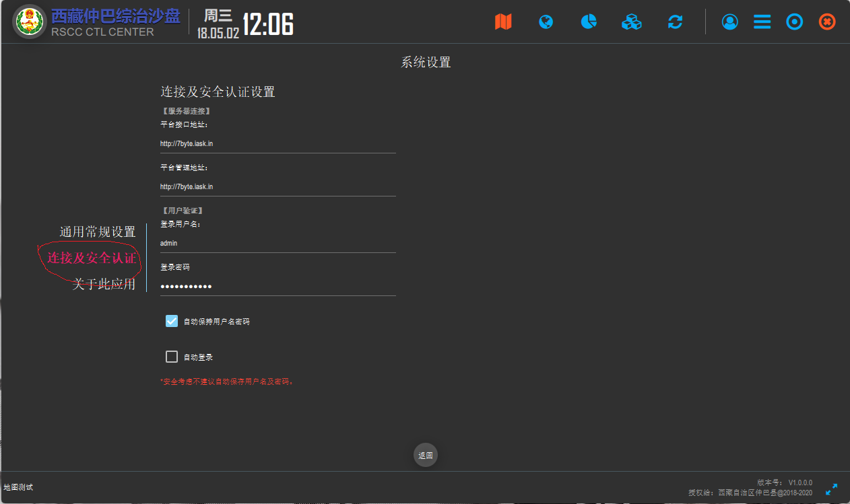Open the hamburger menu icon
This screenshot has height=504, width=850.
click(x=762, y=22)
